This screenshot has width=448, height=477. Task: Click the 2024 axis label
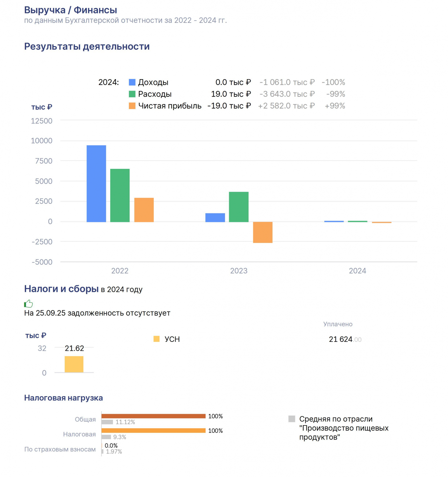[x=358, y=271]
